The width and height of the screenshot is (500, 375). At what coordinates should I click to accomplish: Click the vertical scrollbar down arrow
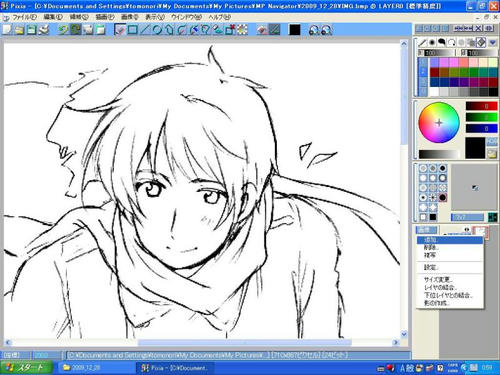(404, 333)
